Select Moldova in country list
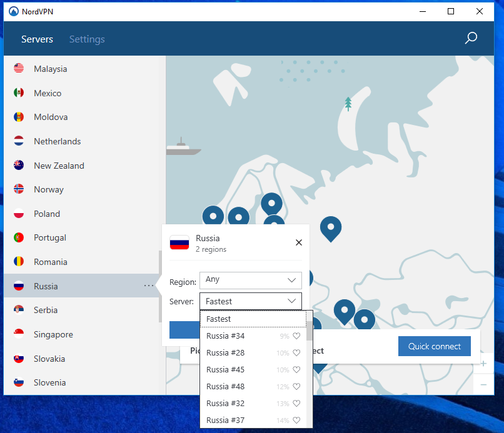The width and height of the screenshot is (504, 433). (x=82, y=117)
